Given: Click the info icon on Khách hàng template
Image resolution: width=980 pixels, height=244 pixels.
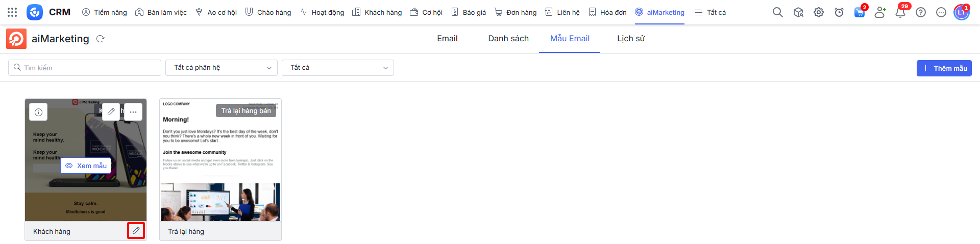Looking at the screenshot, I should [38, 112].
